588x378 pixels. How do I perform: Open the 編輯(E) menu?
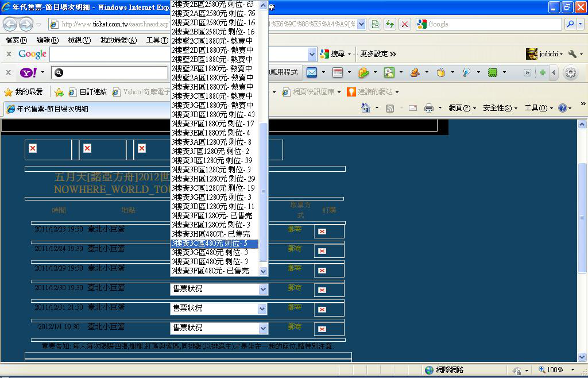[47, 40]
